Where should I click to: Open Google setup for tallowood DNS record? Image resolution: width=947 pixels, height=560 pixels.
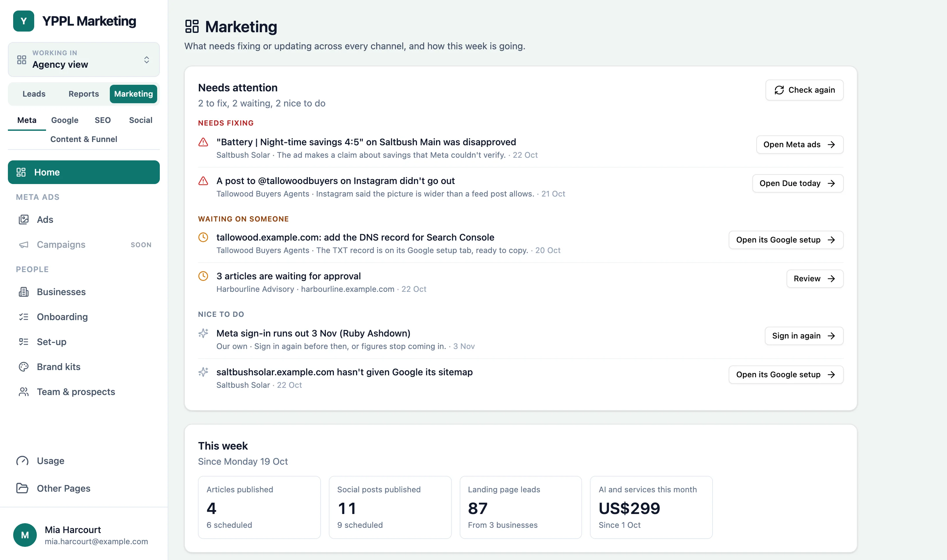click(786, 240)
